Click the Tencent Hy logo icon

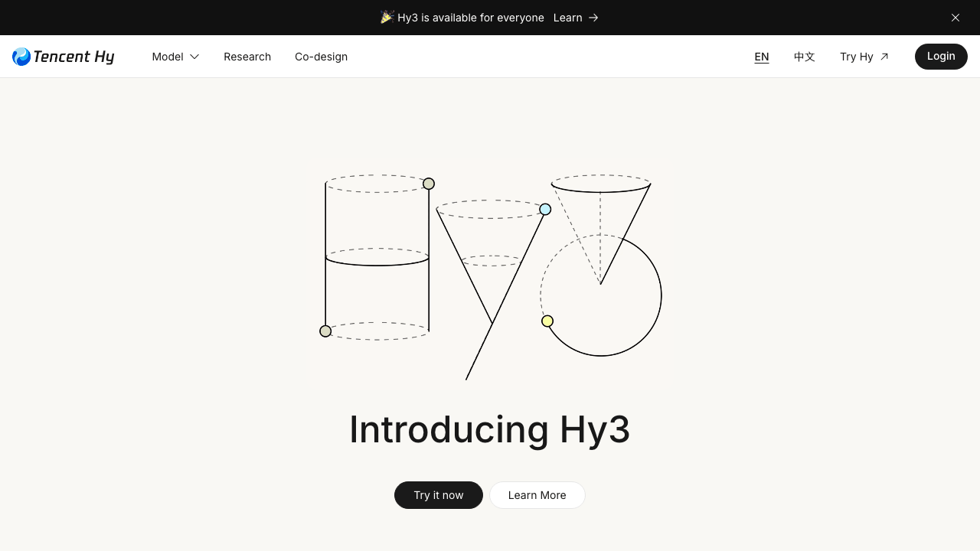tap(21, 57)
